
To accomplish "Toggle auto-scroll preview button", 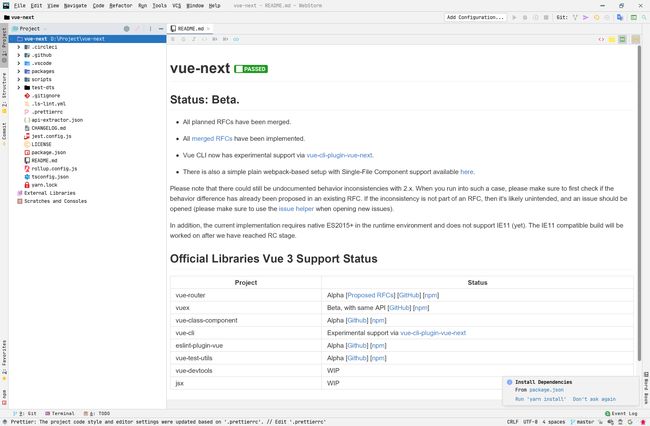I will point(635,39).
